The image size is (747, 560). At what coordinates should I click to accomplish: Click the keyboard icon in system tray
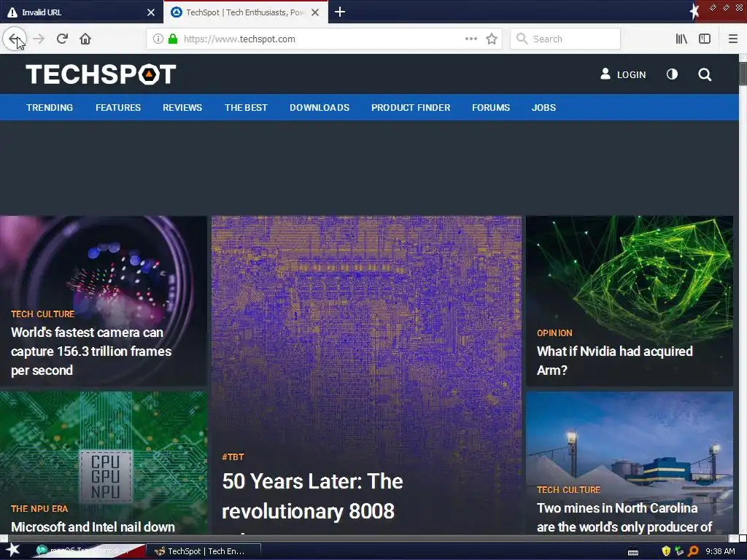[633, 553]
